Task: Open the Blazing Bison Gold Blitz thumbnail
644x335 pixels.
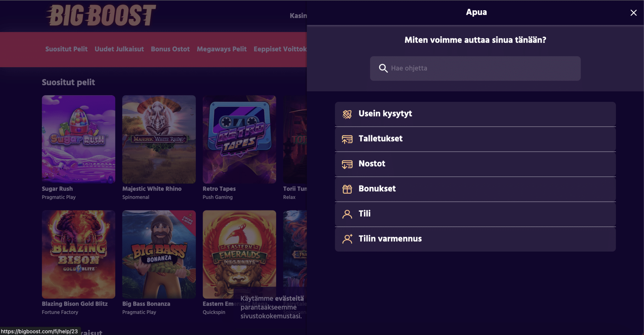Action: tap(79, 254)
